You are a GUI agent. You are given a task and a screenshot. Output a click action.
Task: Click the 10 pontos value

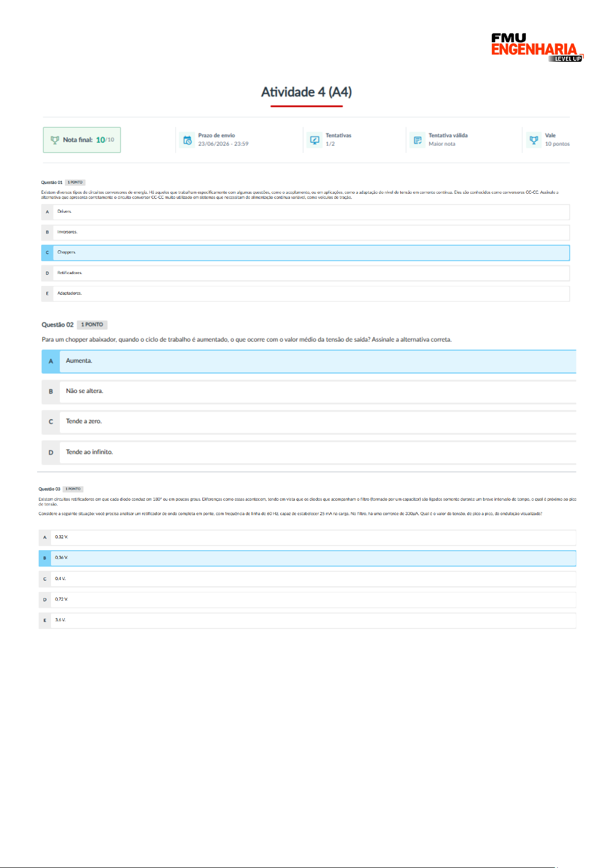coord(557,144)
